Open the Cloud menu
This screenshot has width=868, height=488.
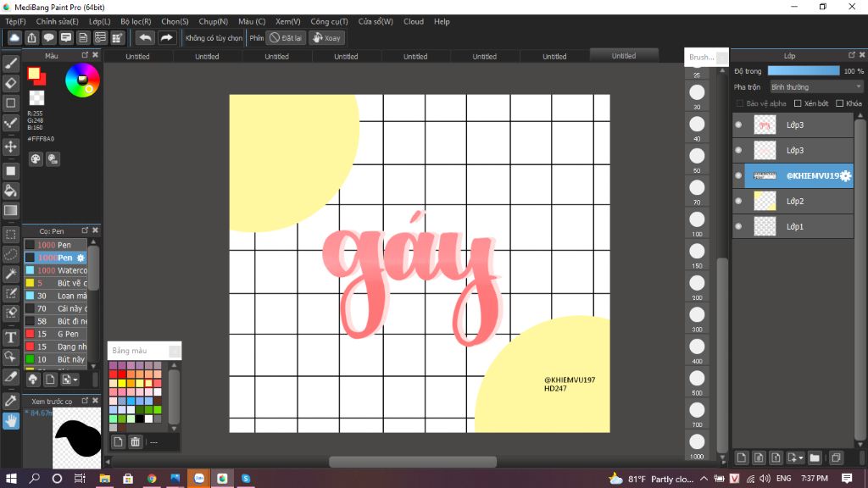414,21
